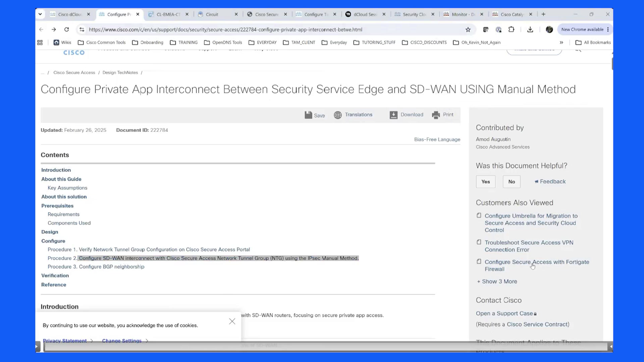Open Translations globe option
Image resolution: width=644 pixels, height=362 pixels.
(x=353, y=115)
